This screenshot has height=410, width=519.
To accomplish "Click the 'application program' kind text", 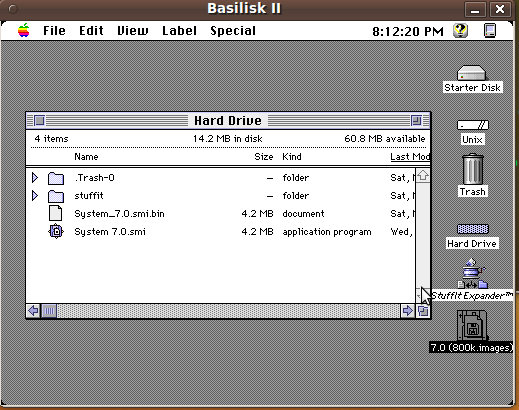I will pyautogui.click(x=327, y=232).
